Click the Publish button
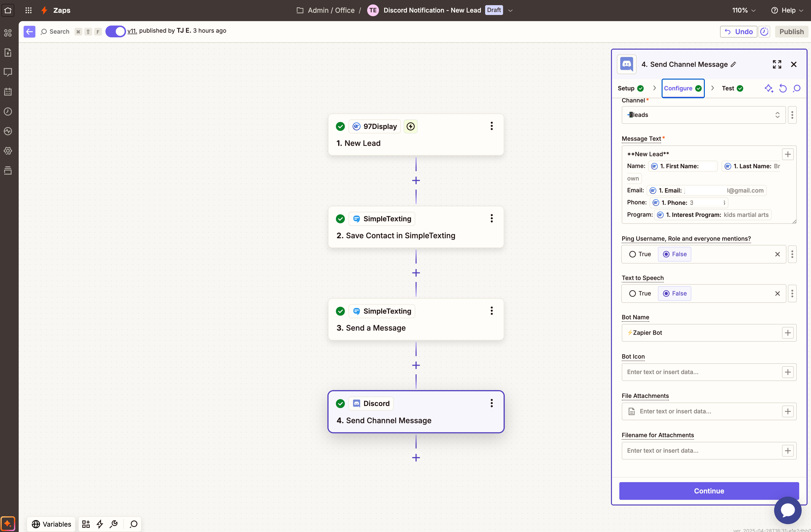 (x=791, y=32)
